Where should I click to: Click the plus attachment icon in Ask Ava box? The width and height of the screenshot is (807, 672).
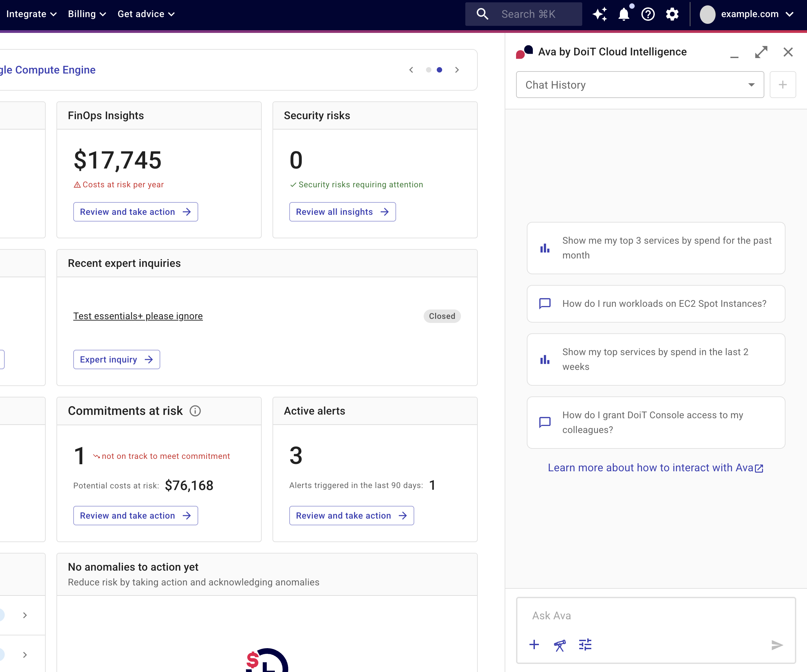[534, 645]
